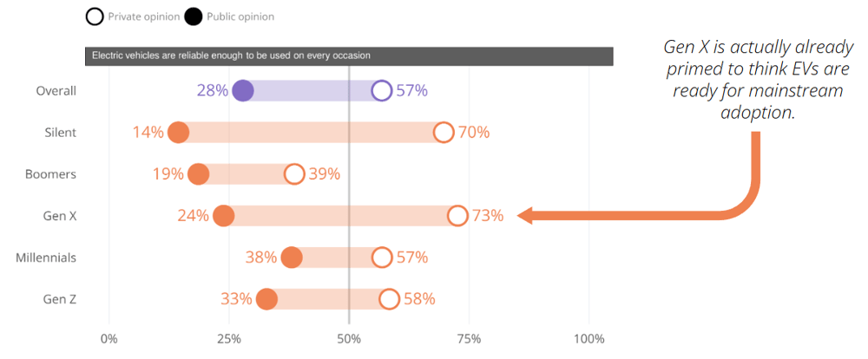Click the Private opinion legend circle
This screenshot has width=868, height=359.
tap(95, 16)
